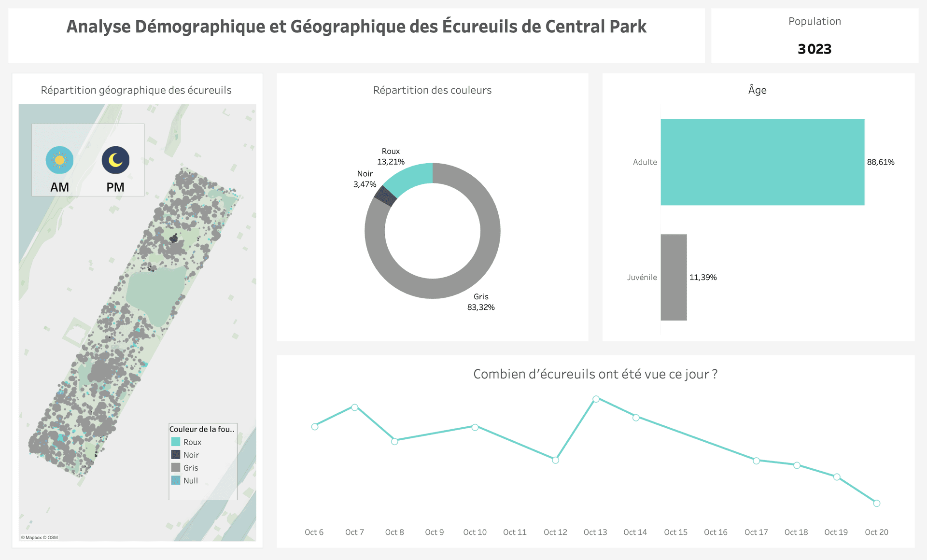927x560 pixels.
Task: Click the AM sun icon filter
Action: [59, 160]
